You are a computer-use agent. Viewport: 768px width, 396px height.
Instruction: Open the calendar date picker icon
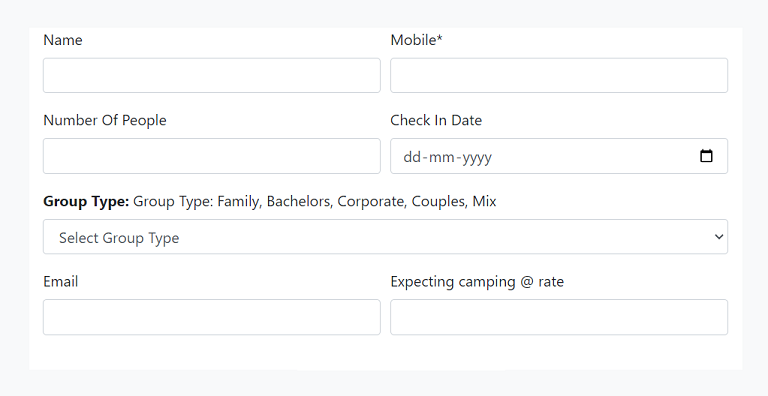[706, 156]
